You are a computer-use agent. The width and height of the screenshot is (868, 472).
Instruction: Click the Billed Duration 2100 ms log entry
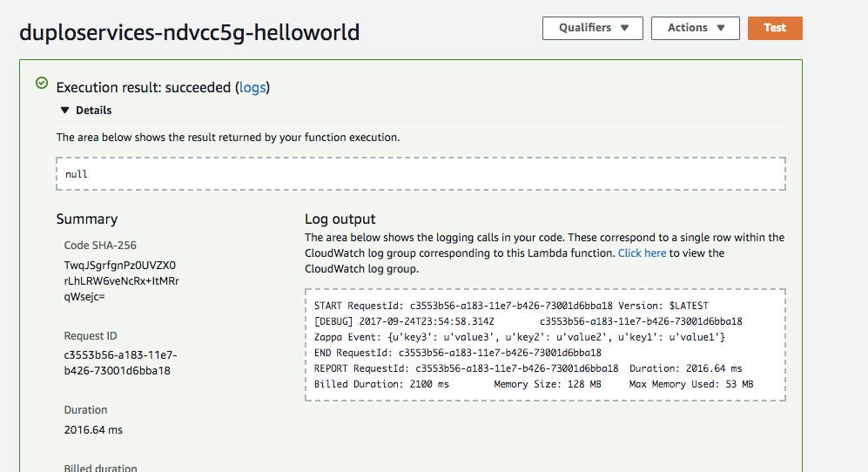pyautogui.click(x=381, y=384)
